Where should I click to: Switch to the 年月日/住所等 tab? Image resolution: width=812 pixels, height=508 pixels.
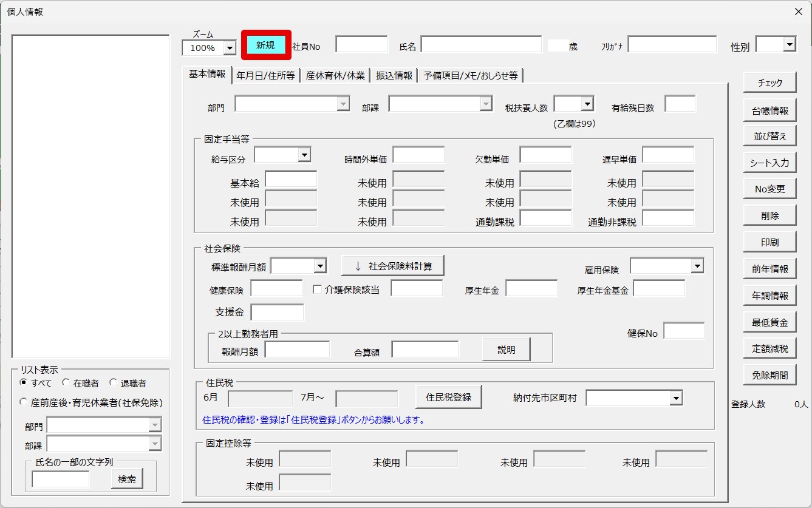[x=265, y=75]
